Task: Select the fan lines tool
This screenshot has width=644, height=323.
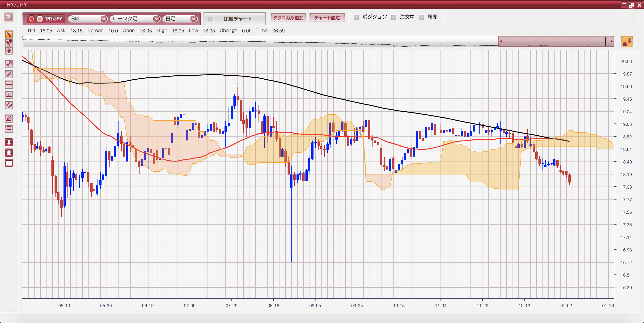Action: coord(9,119)
